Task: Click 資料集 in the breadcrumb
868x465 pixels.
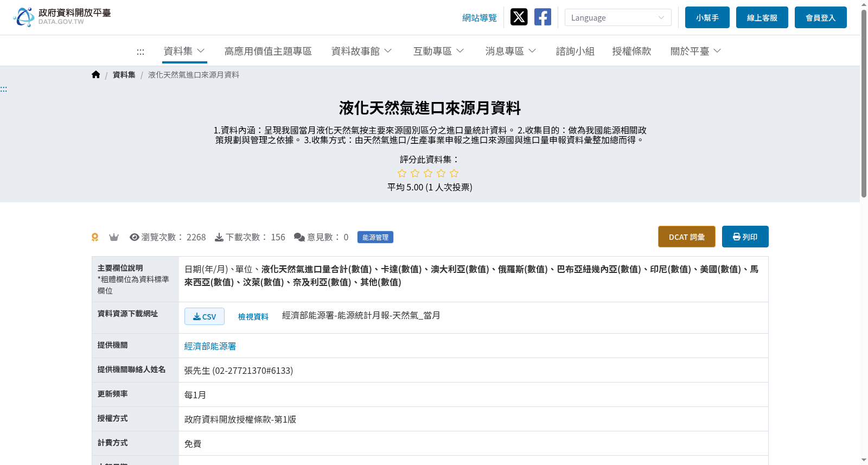Action: [x=124, y=75]
